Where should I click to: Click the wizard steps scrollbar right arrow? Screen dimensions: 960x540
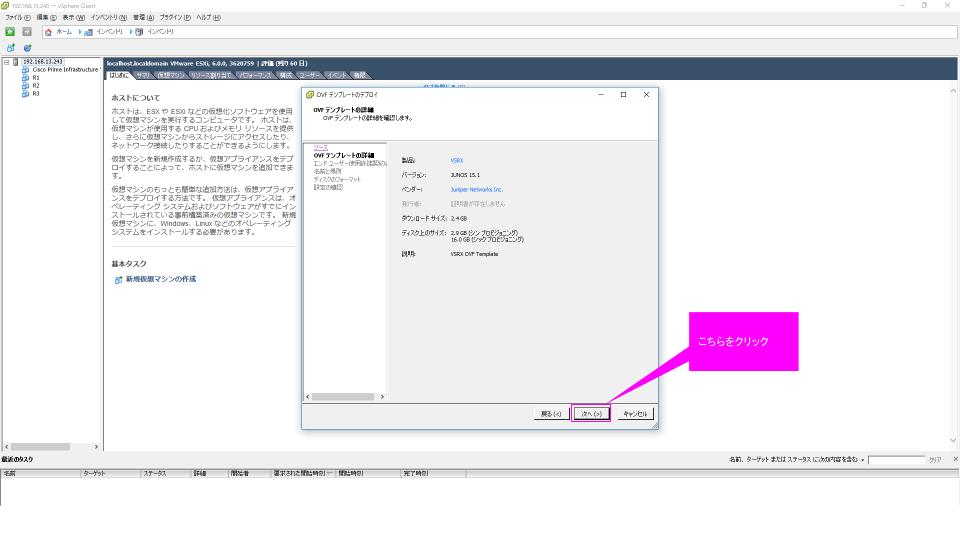point(382,397)
